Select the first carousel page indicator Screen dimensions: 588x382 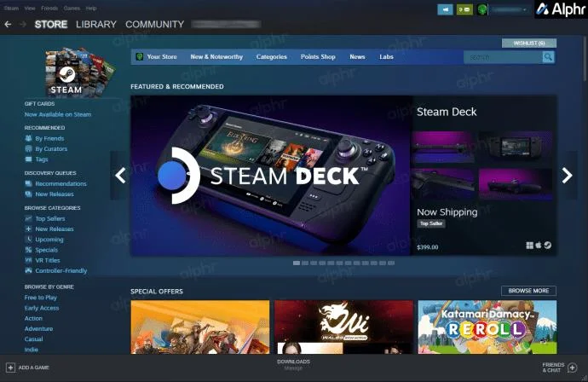pyautogui.click(x=297, y=263)
